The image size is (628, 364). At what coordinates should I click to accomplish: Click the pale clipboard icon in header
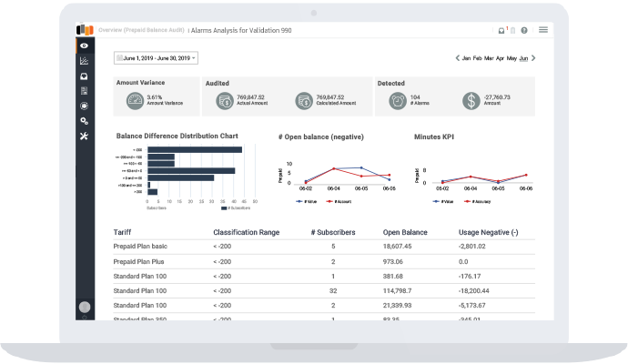(x=512, y=30)
